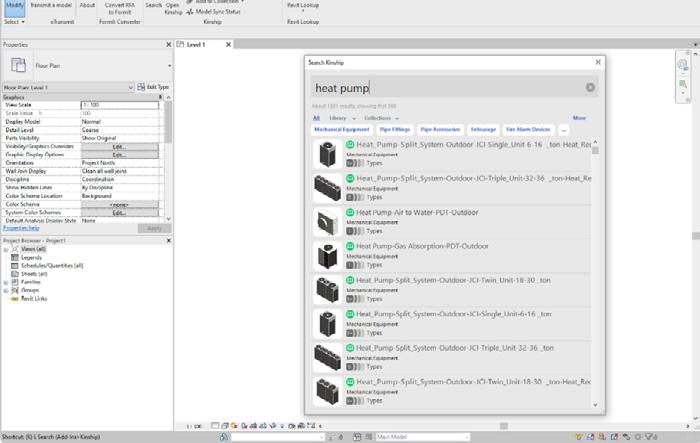Click the Edit Type button
The height and width of the screenshot is (443, 700).
[x=153, y=87]
